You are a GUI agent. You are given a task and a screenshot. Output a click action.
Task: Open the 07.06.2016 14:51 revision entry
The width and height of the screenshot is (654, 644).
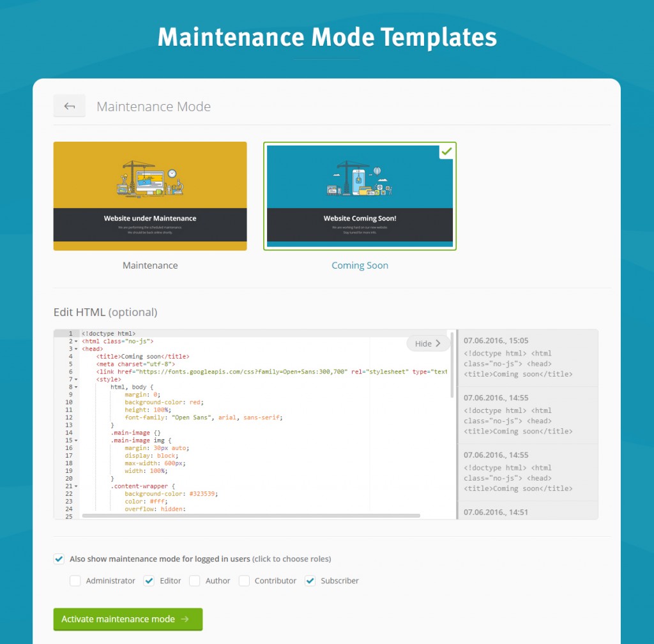(x=528, y=511)
